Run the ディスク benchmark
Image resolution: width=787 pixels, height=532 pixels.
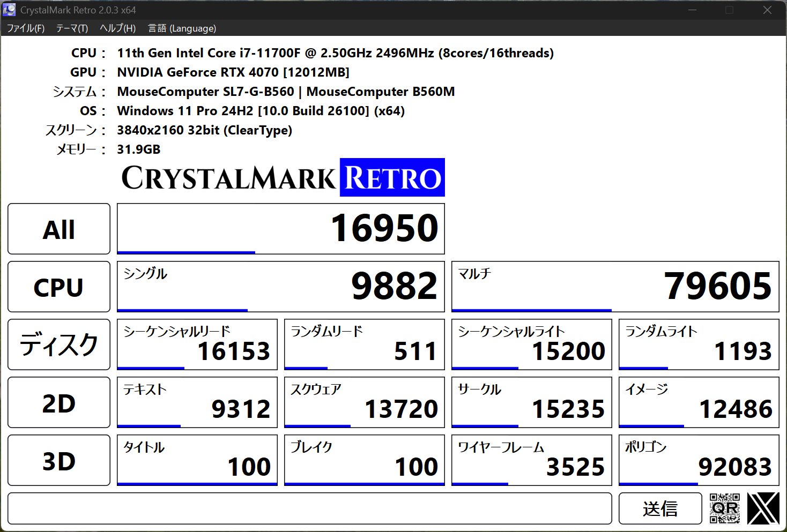coord(58,344)
